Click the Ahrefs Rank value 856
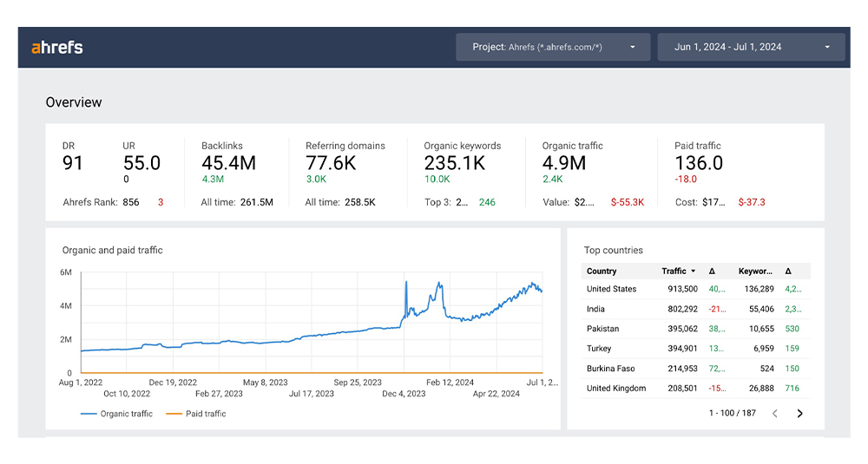The height and width of the screenshot is (464, 868). [x=131, y=202]
